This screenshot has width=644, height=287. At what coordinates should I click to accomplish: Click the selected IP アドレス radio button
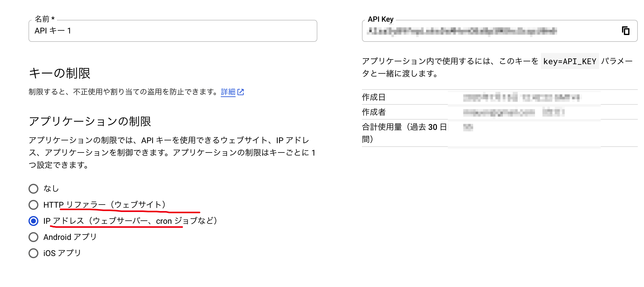click(33, 221)
